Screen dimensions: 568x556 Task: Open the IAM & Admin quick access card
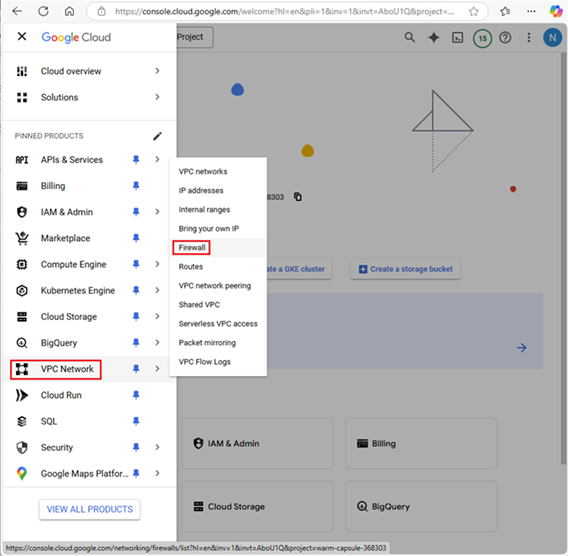(x=257, y=443)
